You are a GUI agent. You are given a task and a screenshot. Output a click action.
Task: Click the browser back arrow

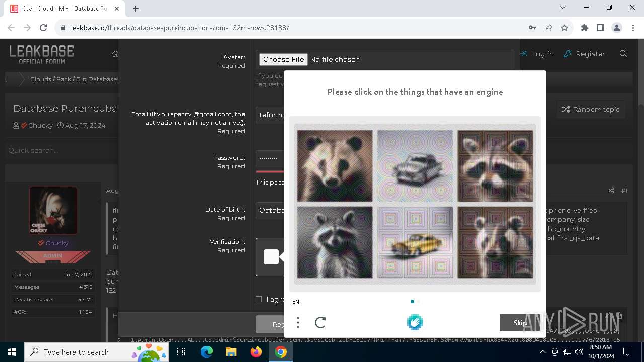point(11,28)
